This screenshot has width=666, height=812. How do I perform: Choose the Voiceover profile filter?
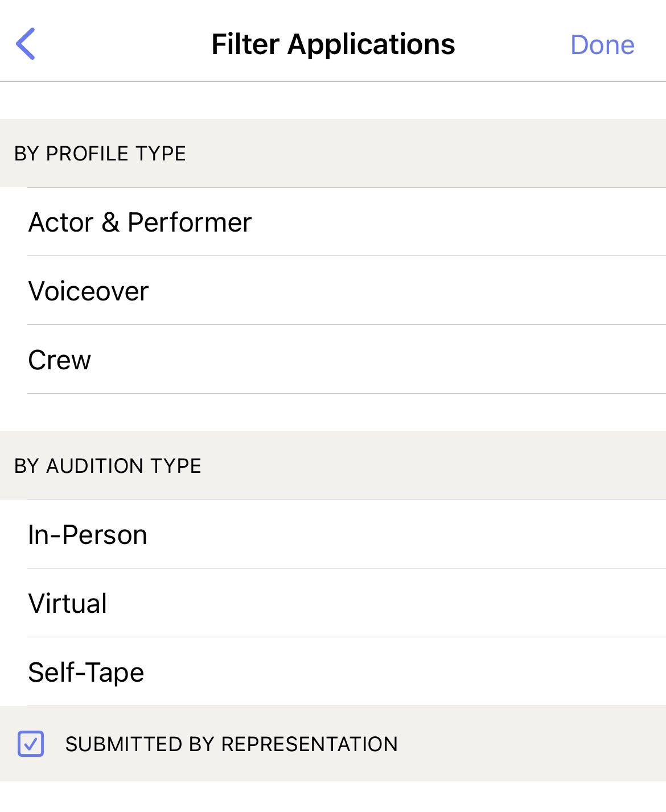[x=333, y=291]
